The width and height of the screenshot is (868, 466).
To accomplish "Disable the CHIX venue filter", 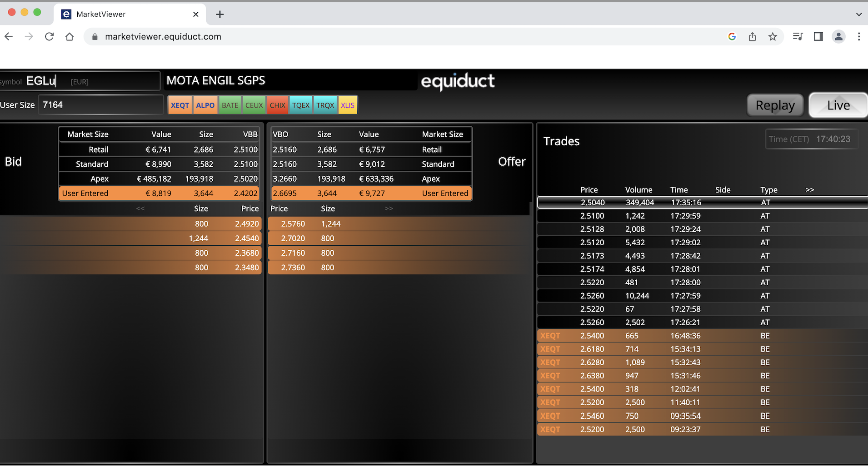I will coord(277,105).
